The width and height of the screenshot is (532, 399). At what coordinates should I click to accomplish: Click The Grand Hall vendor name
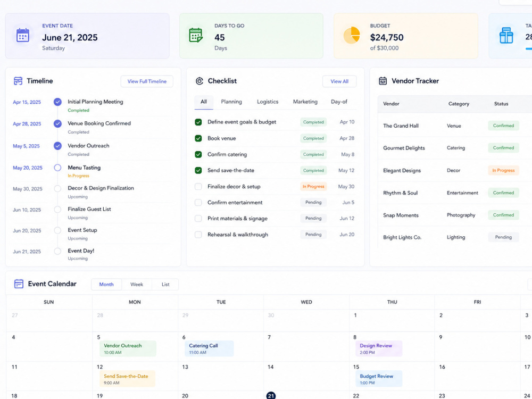click(x=401, y=126)
